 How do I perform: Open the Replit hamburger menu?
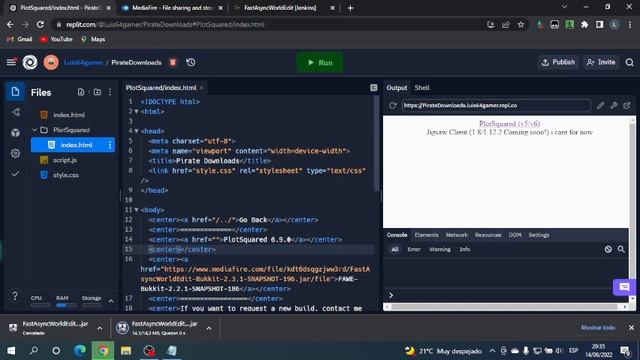11,62
